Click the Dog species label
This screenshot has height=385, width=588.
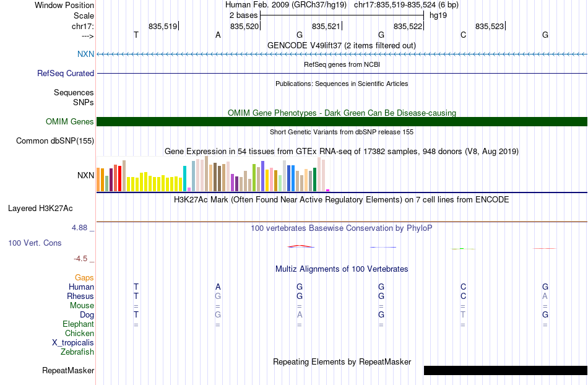click(x=87, y=315)
